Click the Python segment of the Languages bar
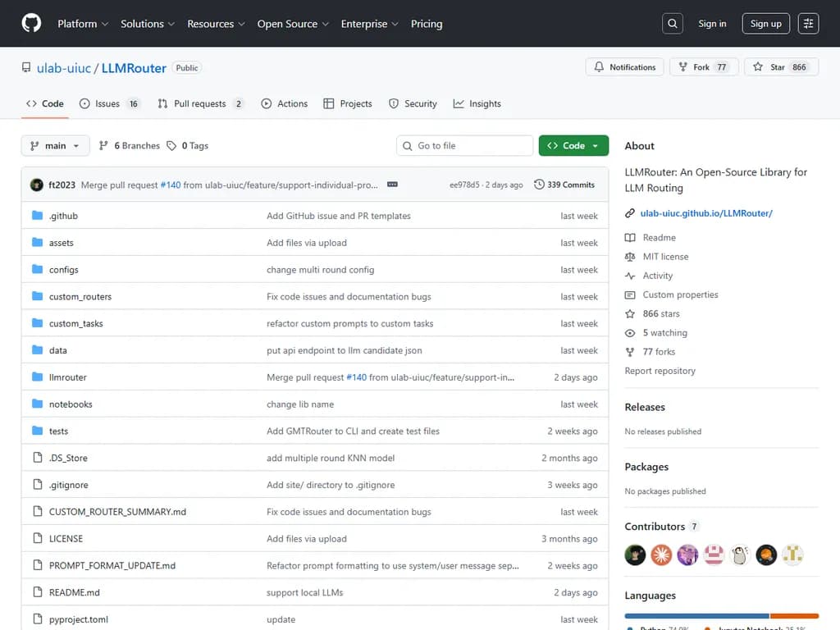840x630 pixels. point(697,615)
